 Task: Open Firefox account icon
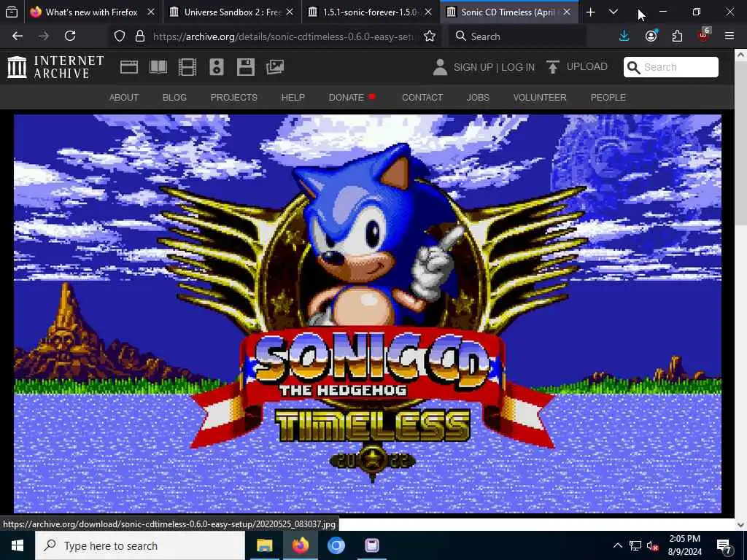(x=651, y=36)
